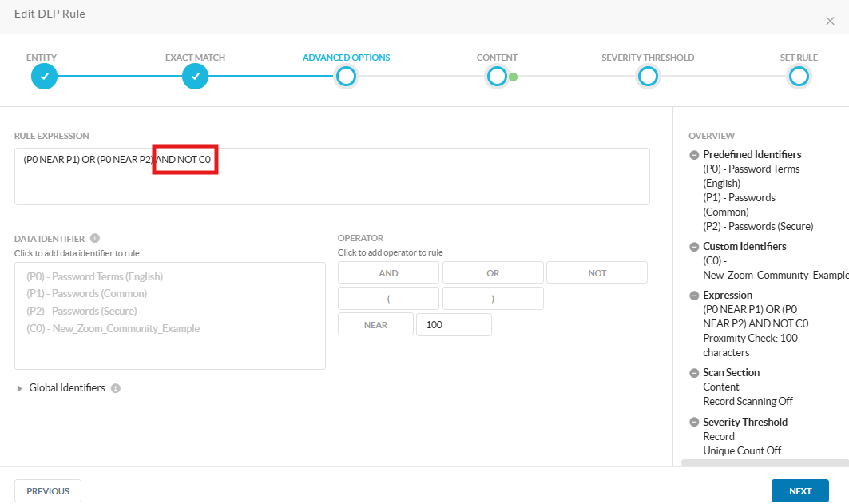Go back with the PREVIOUS button
The width and height of the screenshot is (849, 504).
[x=48, y=491]
